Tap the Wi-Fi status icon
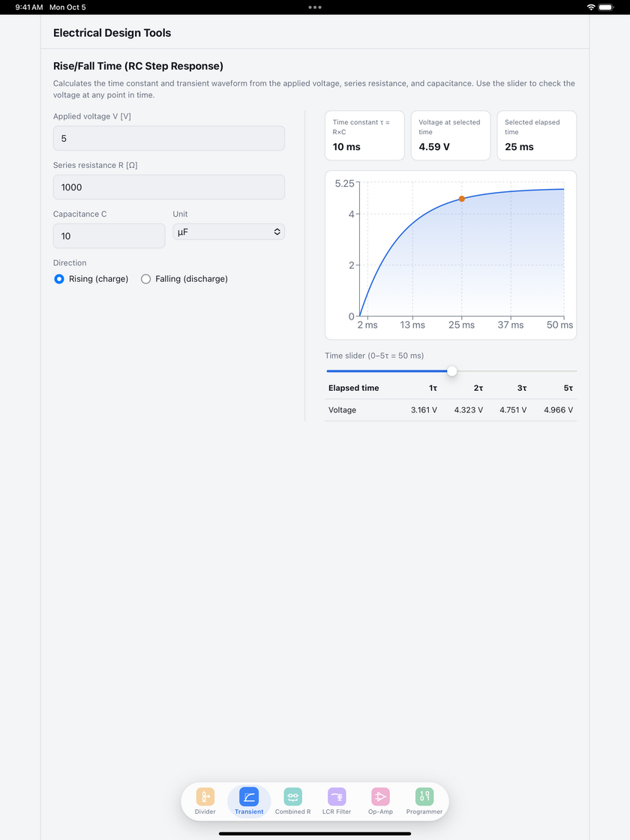630x840 pixels. pos(591,7)
